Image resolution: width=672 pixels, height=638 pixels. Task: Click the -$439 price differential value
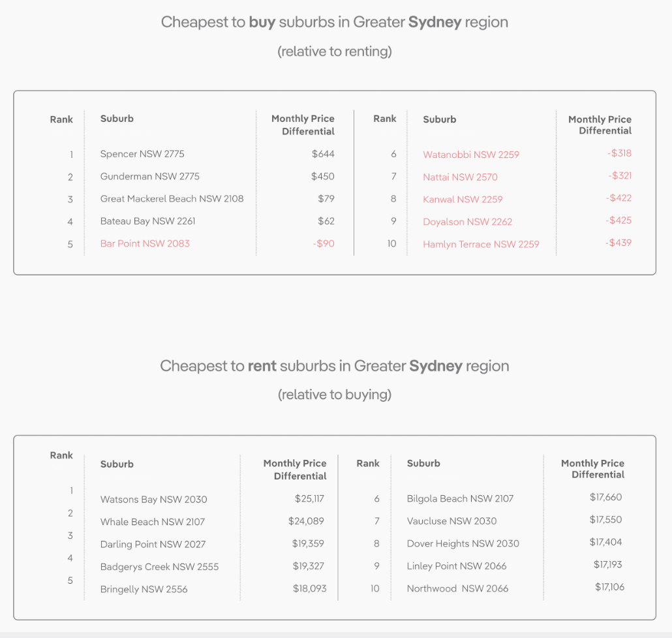(619, 243)
